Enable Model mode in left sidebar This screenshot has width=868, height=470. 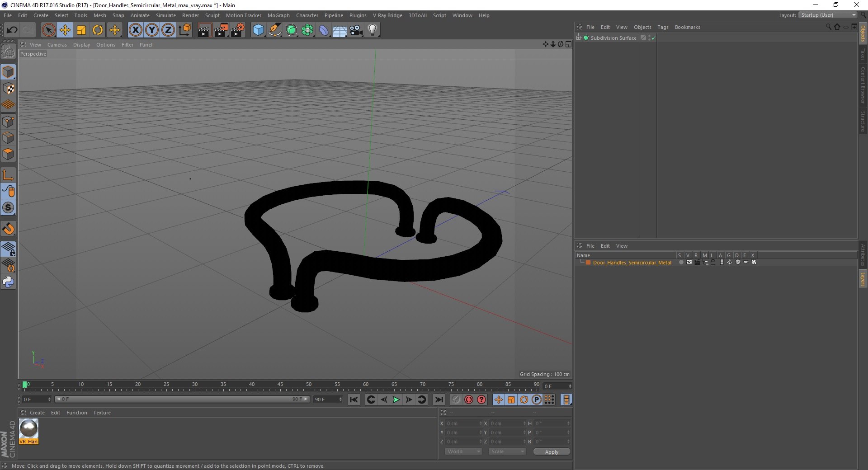click(x=8, y=72)
